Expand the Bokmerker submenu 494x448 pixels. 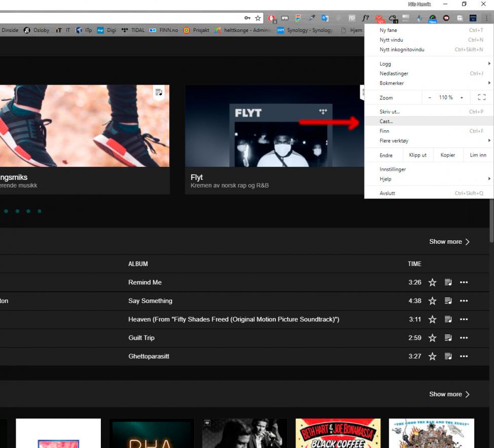coord(429,83)
